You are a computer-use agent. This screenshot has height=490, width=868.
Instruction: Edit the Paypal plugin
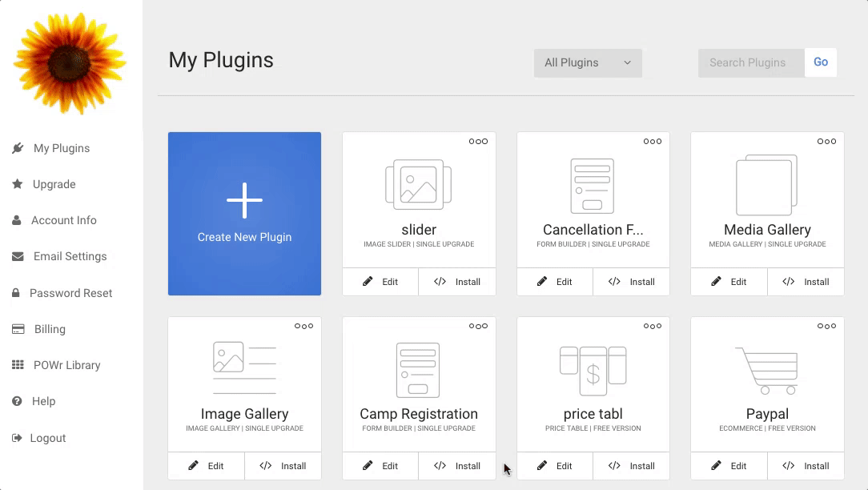729,466
